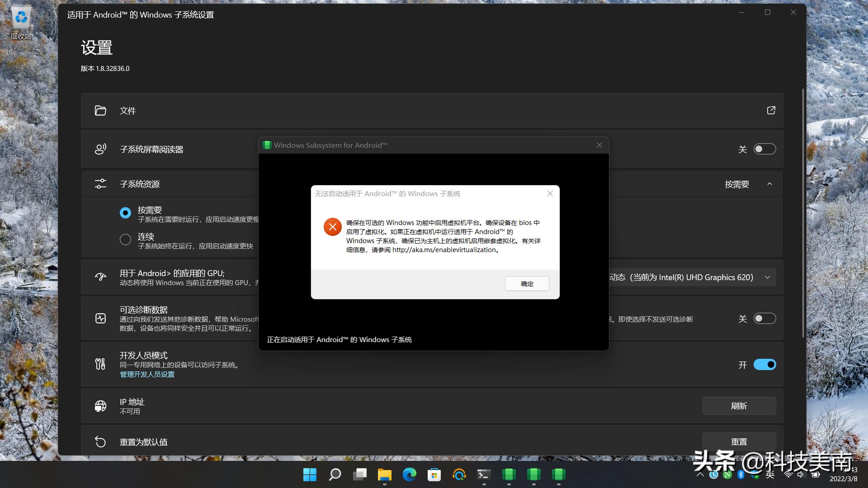Click 确定 in the error dialog

526,283
